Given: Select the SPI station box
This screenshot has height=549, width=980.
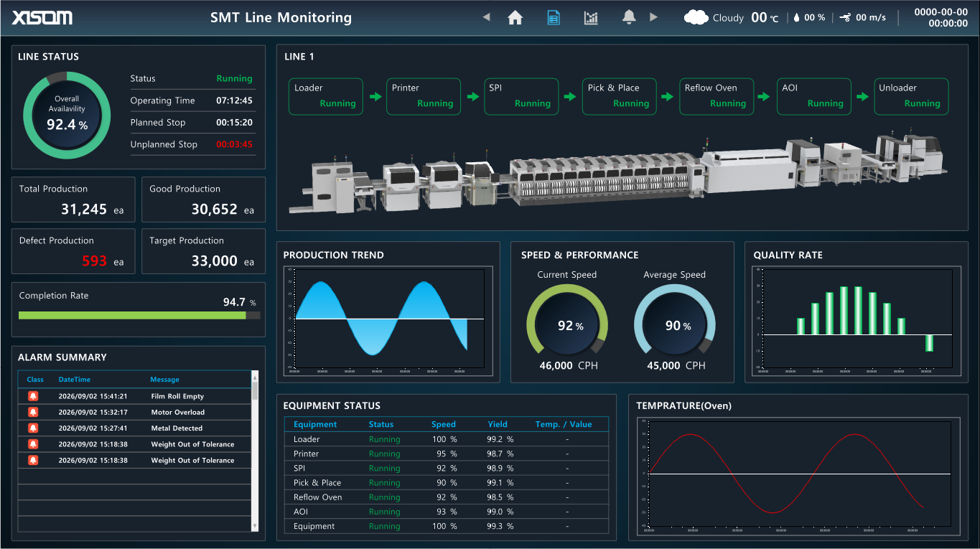Looking at the screenshot, I should [521, 96].
